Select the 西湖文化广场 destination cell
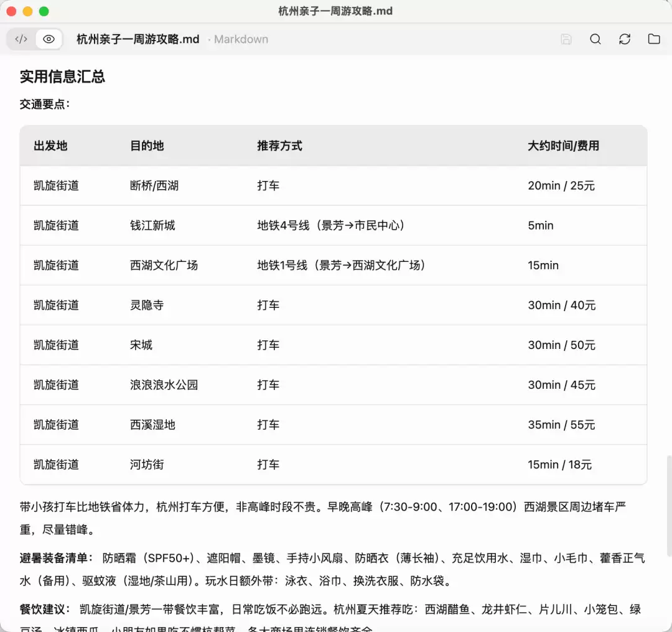This screenshot has width=672, height=632. (164, 265)
